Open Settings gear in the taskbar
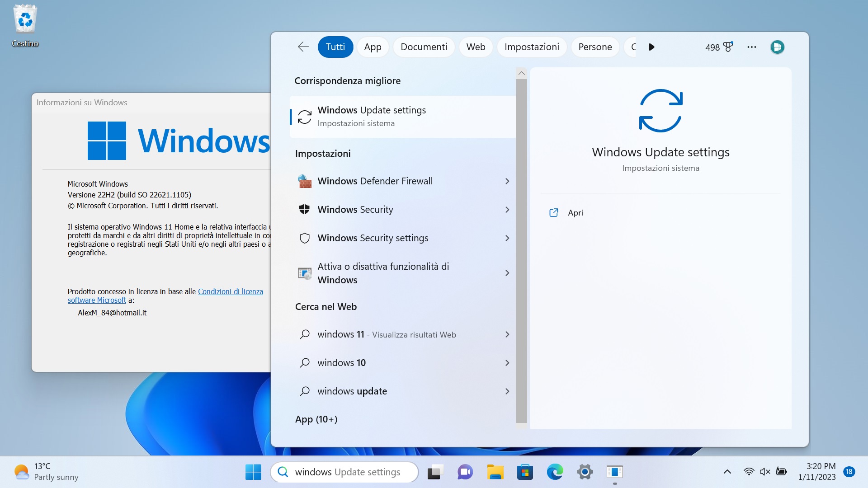 point(585,472)
